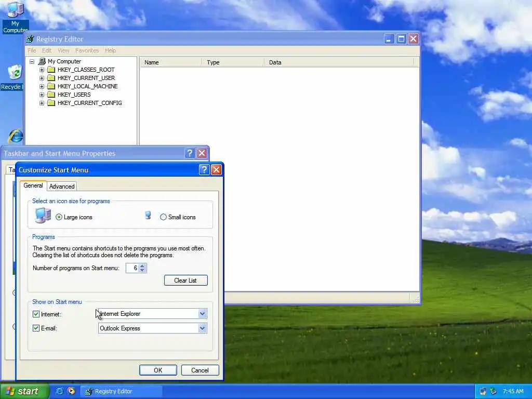Launch Windows Media Player from Quick Launch
This screenshot has height=399, width=532.
[x=71, y=391]
